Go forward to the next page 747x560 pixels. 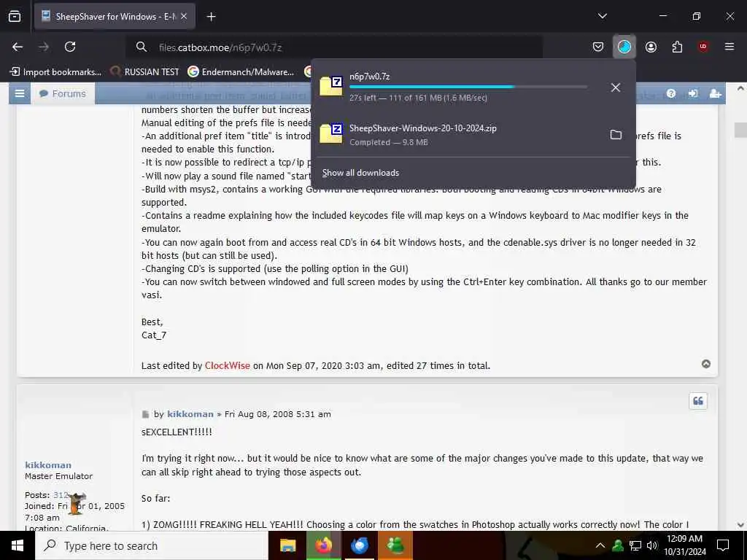(x=44, y=47)
